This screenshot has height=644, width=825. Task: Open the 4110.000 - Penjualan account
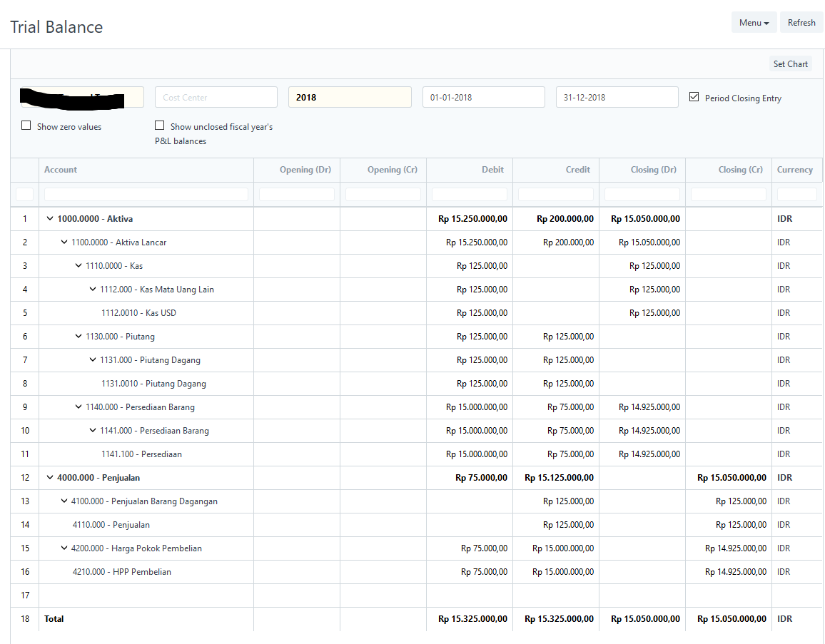[112, 524]
